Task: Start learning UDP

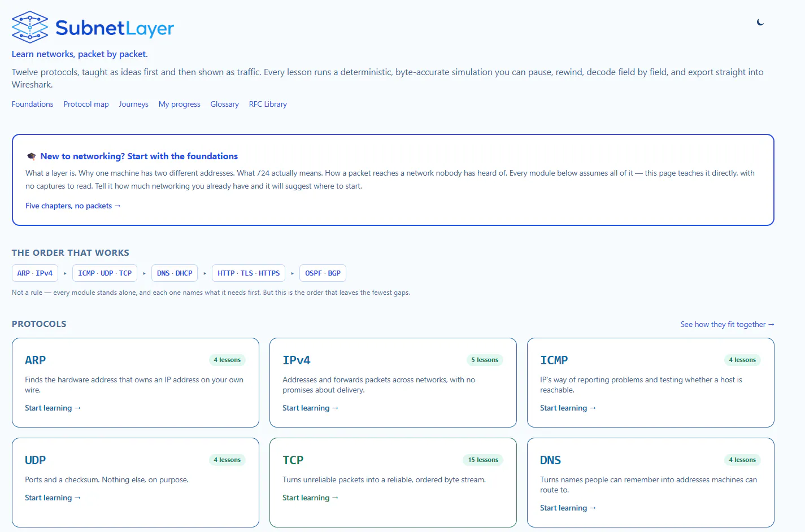Action: point(53,498)
